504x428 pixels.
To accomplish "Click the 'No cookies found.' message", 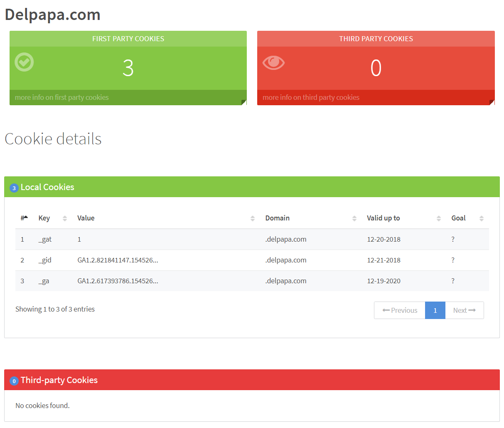I will click(42, 406).
